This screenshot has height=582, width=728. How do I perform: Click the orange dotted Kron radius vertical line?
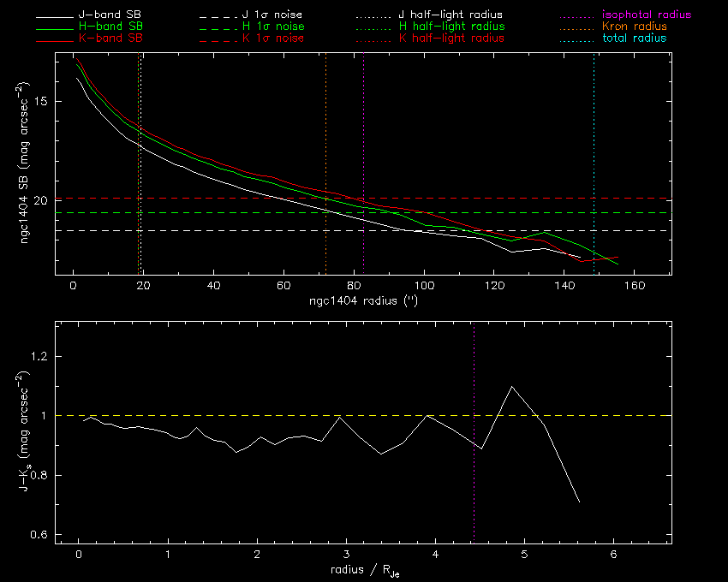point(325,128)
